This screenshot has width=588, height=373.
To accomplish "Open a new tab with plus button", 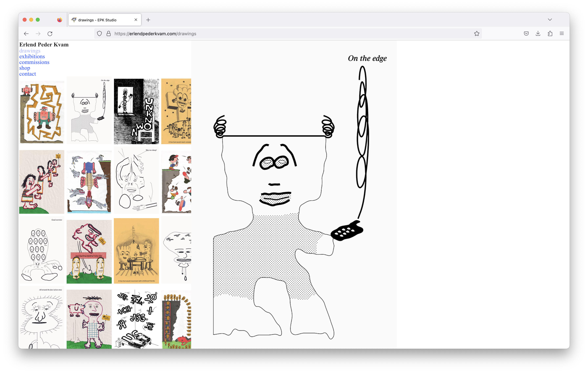I will [148, 20].
